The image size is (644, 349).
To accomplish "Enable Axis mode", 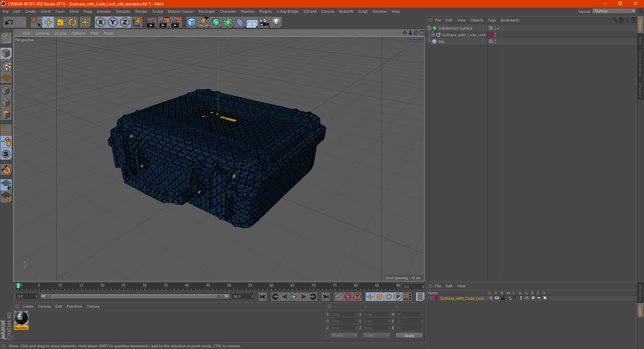I will pyautogui.click(x=6, y=130).
